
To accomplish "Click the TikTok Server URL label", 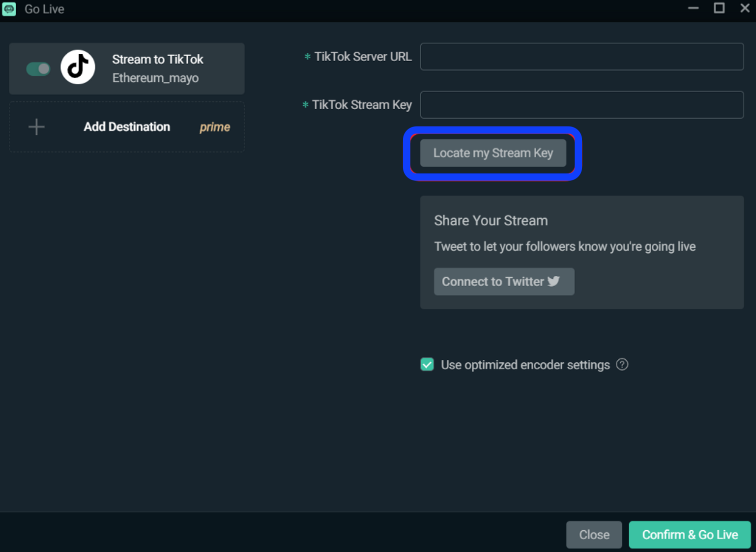I will 363,57.
